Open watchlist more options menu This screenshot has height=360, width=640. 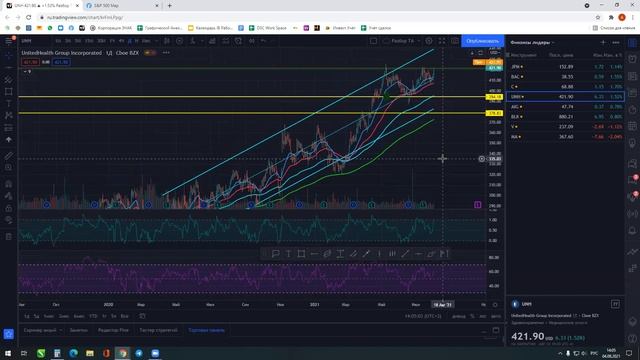[x=616, y=42]
